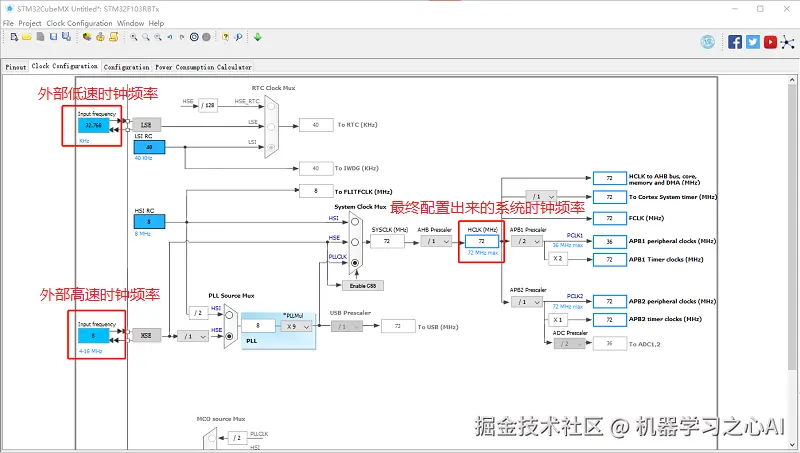Click the Load Project folder icon
The height and width of the screenshot is (453, 800).
(x=27, y=37)
